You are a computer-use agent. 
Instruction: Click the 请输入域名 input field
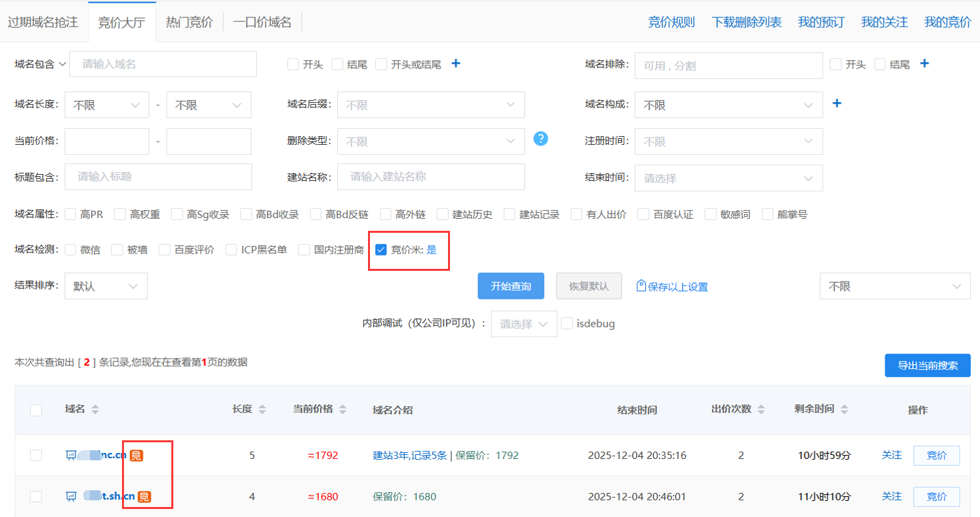[163, 64]
